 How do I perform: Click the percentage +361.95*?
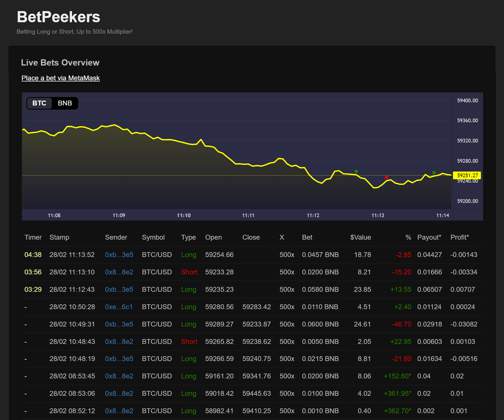(397, 394)
